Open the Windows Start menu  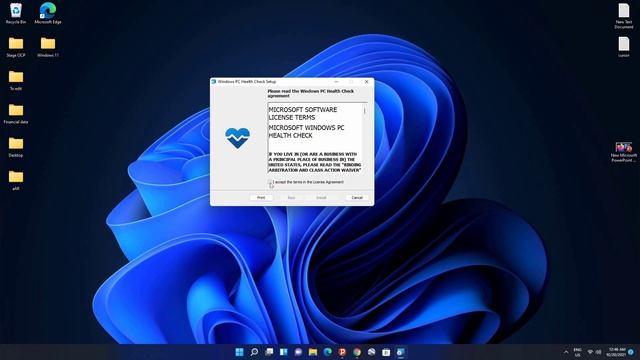pos(240,352)
